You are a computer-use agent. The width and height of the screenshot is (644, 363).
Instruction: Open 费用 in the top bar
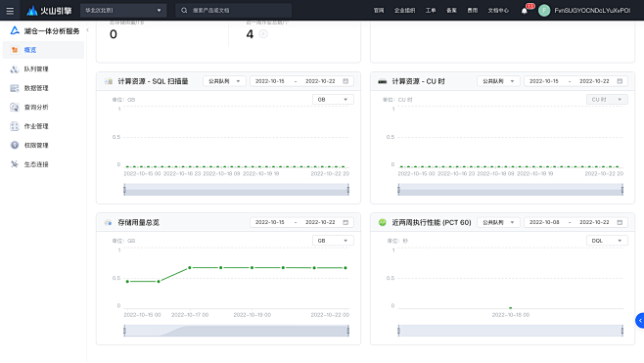(x=473, y=10)
